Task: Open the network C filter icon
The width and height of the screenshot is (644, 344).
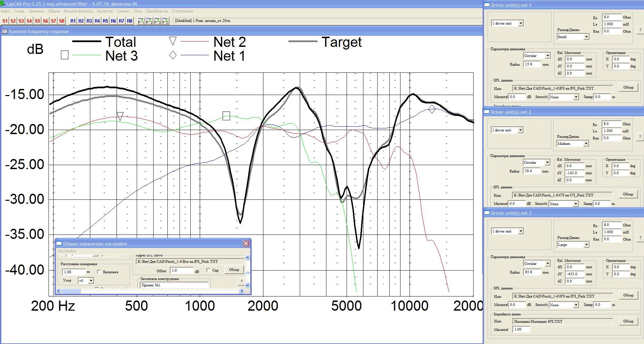Action: [x=165, y=21]
